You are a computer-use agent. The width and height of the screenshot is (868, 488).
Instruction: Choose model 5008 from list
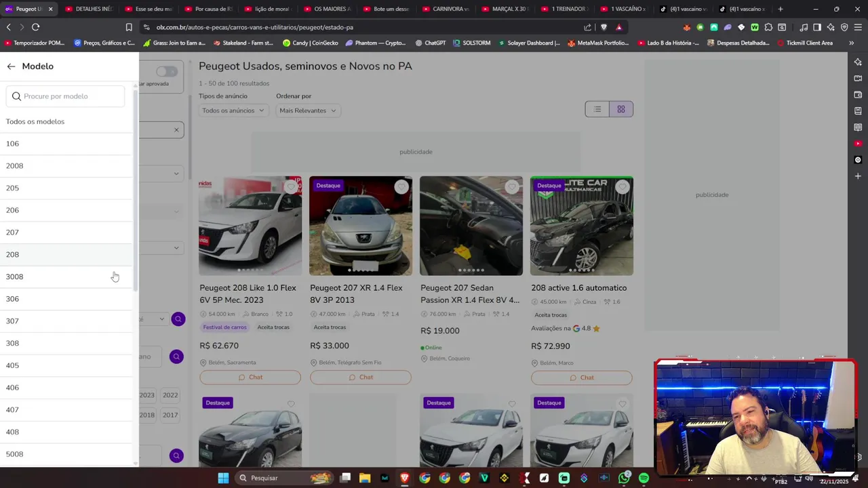click(66, 454)
